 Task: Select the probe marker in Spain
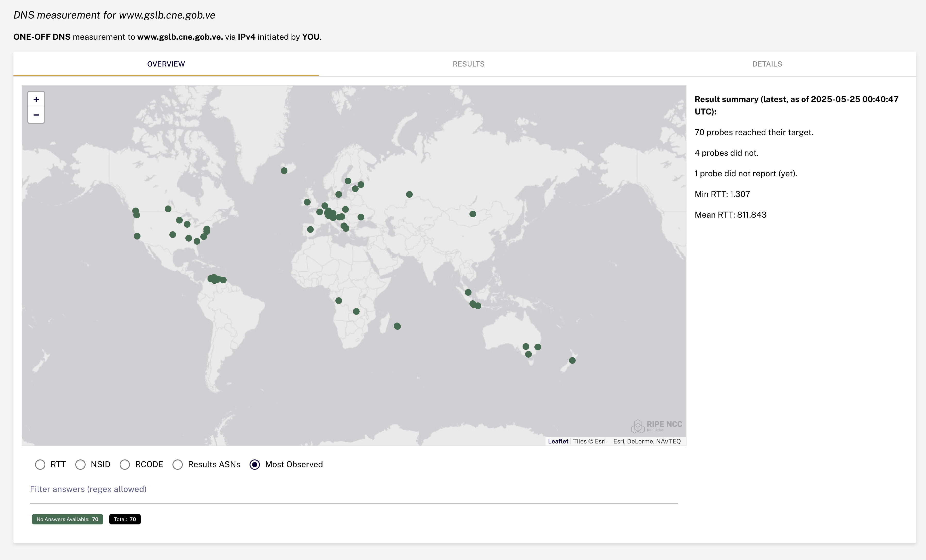pos(310,229)
